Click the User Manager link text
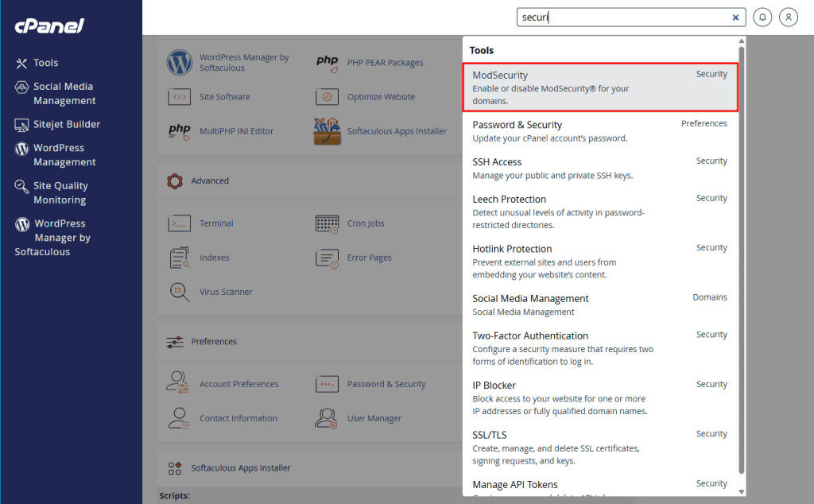 374,418
